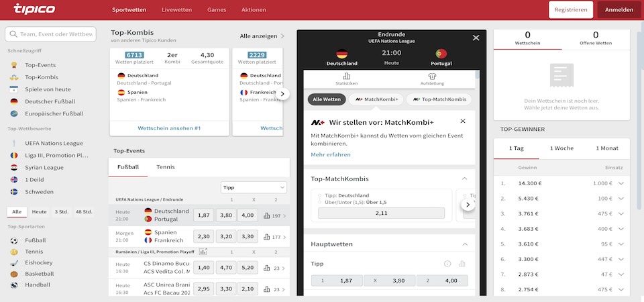The width and height of the screenshot is (644, 302).
Task: Click the team or event search field
Action: [50, 34]
